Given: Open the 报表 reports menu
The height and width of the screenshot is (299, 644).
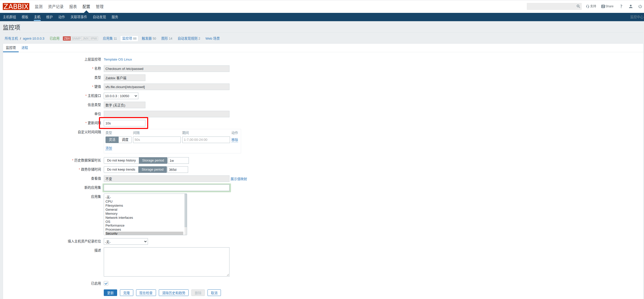Looking at the screenshot, I should click(x=73, y=7).
